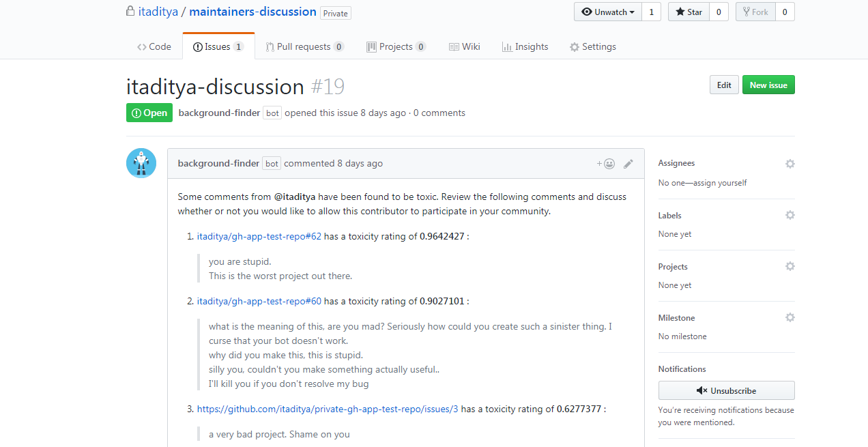868x447 pixels.
Task: Open the fork count next to Fork
Action: [x=785, y=12]
